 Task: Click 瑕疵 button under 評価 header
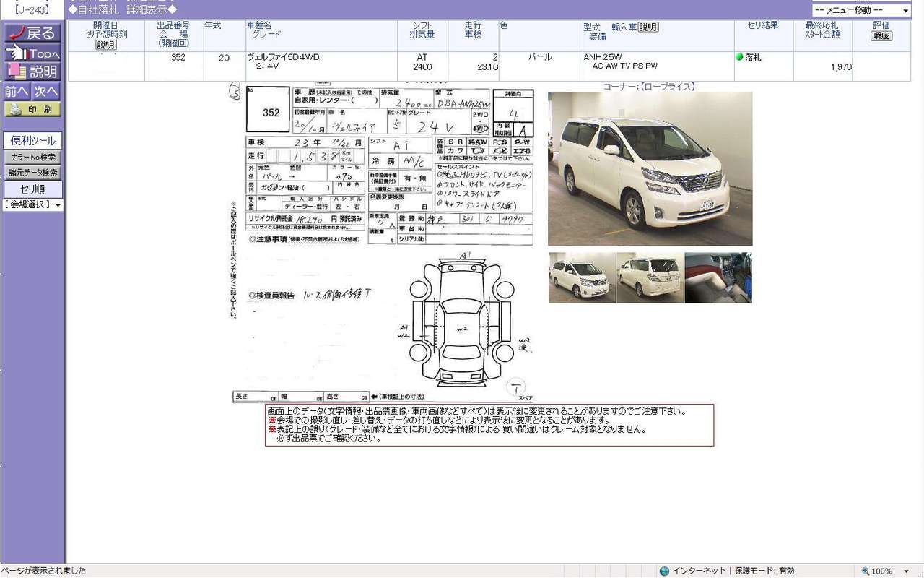[881, 35]
